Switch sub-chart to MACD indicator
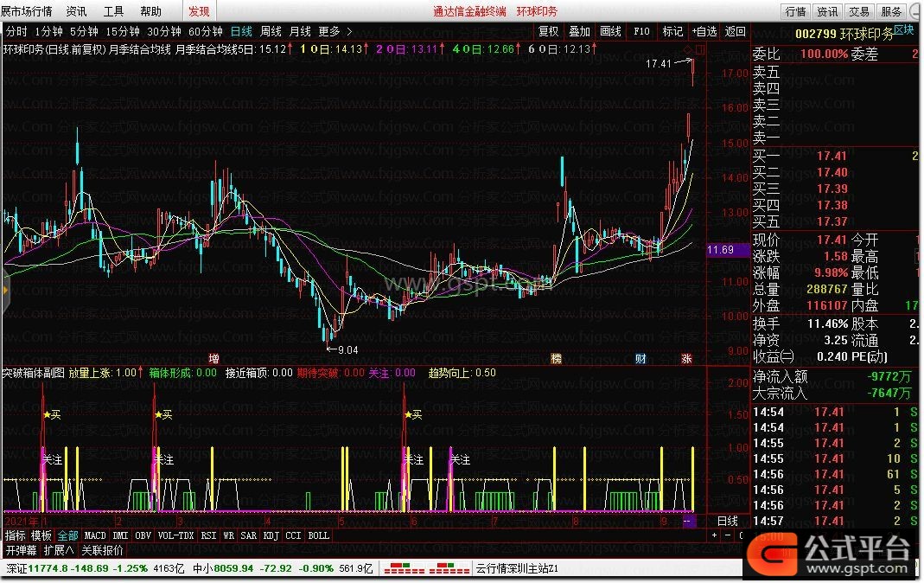 click(95, 535)
